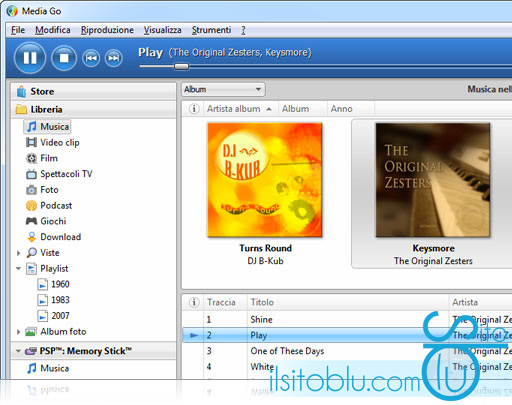Expand the Album foto node
The width and height of the screenshot is (512, 405).
[x=19, y=332]
